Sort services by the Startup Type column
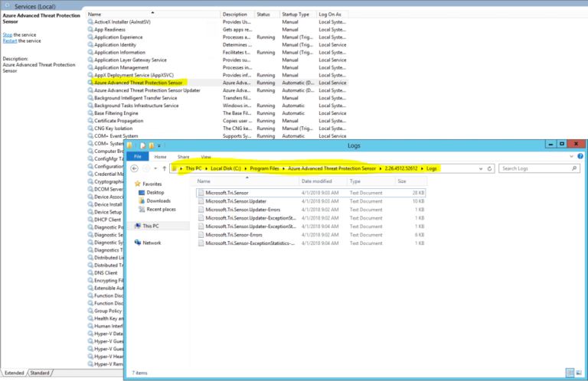 tap(296, 15)
